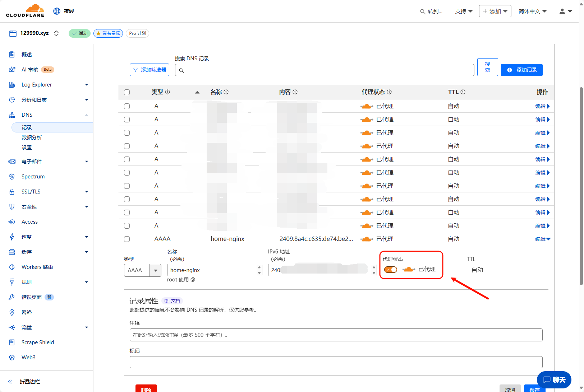Image resolution: width=584 pixels, height=392 pixels.
Task: Open the 简体中文 language dropdown
Action: tap(532, 11)
